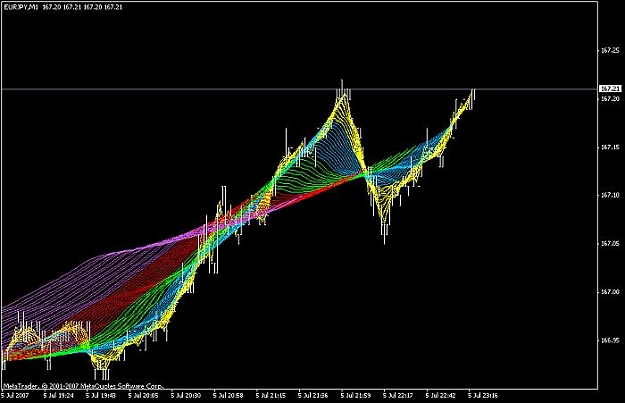Click the EURJPY,M1 symbol title text
Viewport: 625px width, 403px height.
(x=21, y=7)
